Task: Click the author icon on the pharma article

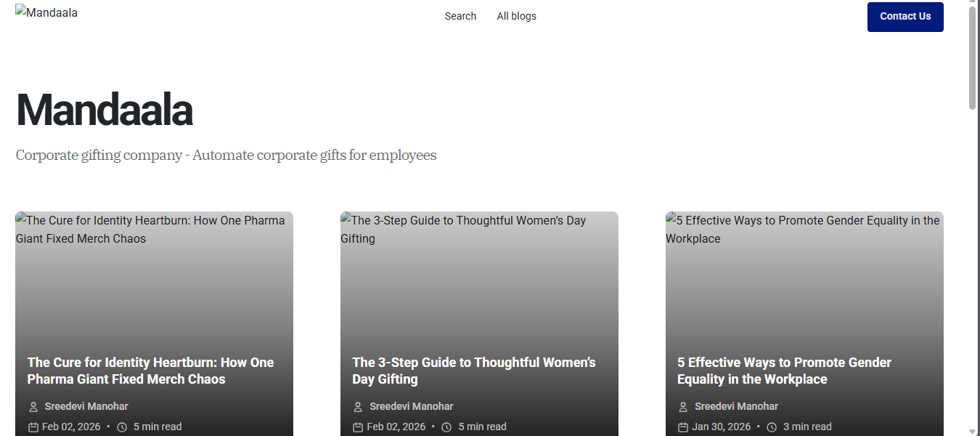Action: click(x=33, y=407)
